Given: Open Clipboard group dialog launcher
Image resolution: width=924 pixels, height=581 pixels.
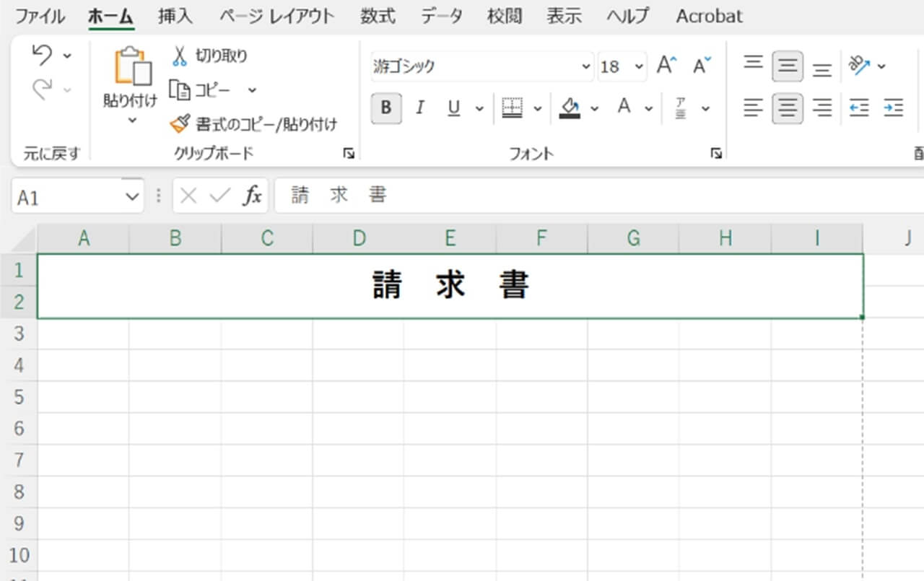Looking at the screenshot, I should [x=349, y=153].
